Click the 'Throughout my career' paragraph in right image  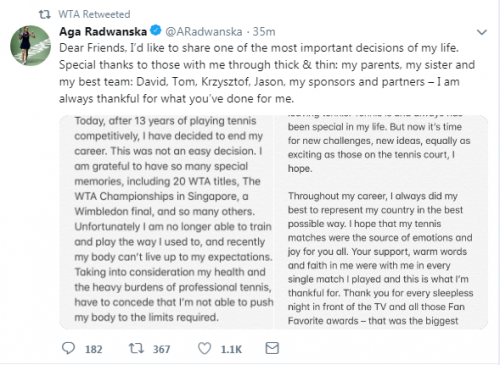[x=380, y=258]
